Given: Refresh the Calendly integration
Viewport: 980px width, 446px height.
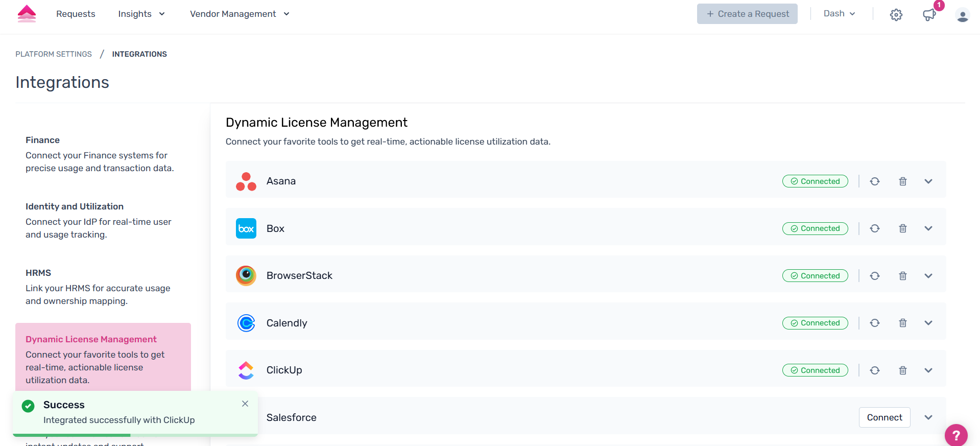Looking at the screenshot, I should pyautogui.click(x=875, y=323).
